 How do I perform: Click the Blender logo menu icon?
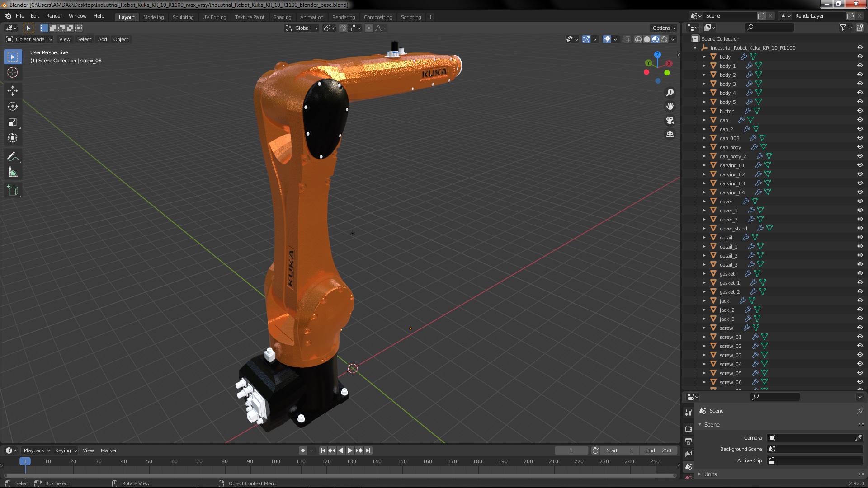(x=8, y=16)
